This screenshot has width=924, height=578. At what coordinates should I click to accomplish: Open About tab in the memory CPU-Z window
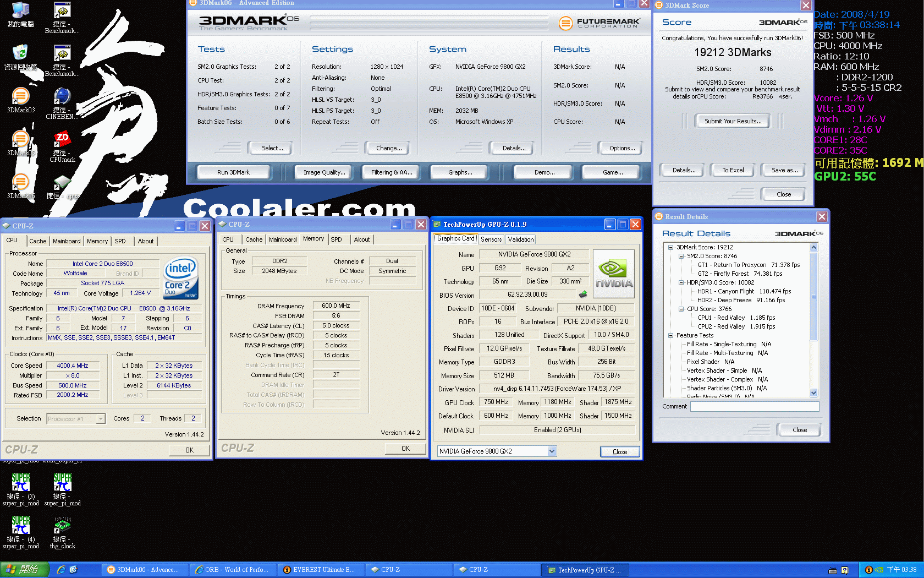coord(362,239)
